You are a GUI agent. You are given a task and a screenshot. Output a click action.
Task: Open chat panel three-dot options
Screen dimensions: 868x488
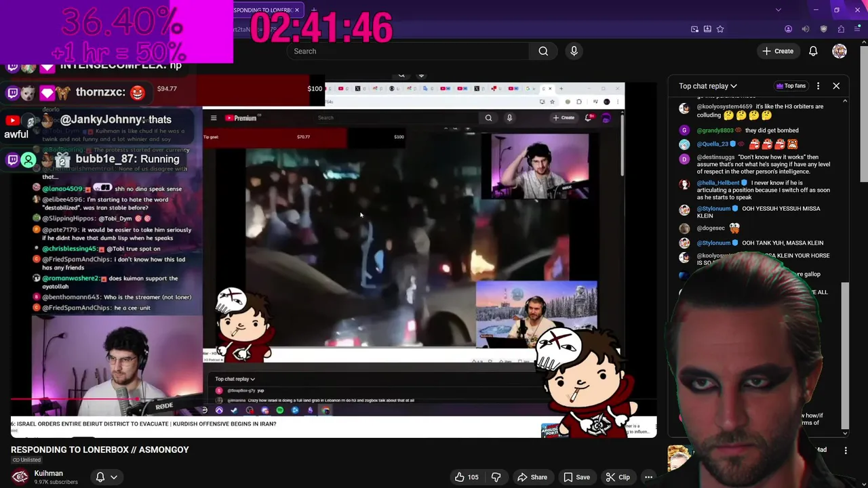(818, 86)
